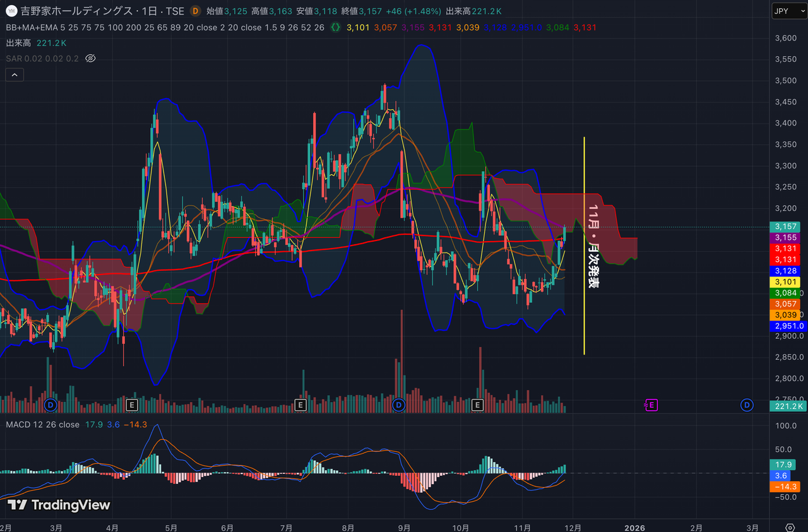808x532 pixels.
Task: Click the earnings E marker in July
Action: [300, 405]
